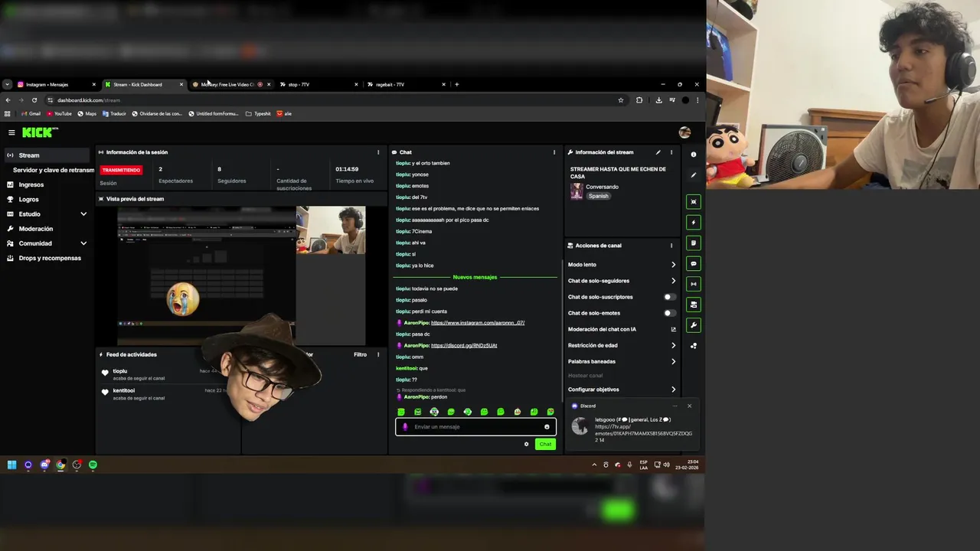Open emoji picker in message box

(x=547, y=427)
